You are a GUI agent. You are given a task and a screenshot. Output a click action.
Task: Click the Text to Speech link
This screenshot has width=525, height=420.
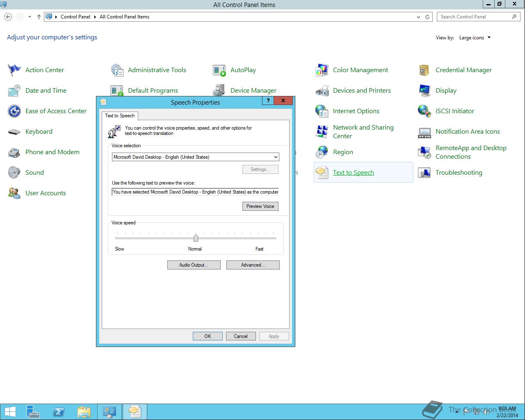pos(354,173)
